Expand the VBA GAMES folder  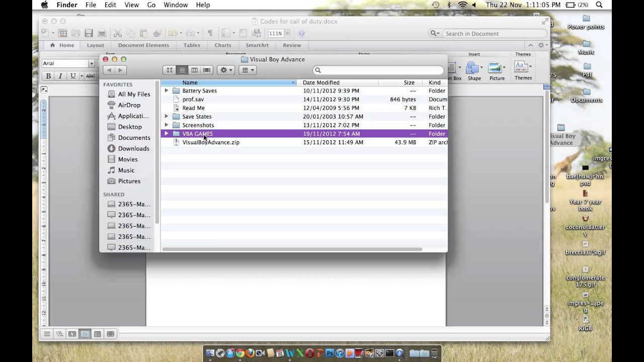pyautogui.click(x=167, y=134)
